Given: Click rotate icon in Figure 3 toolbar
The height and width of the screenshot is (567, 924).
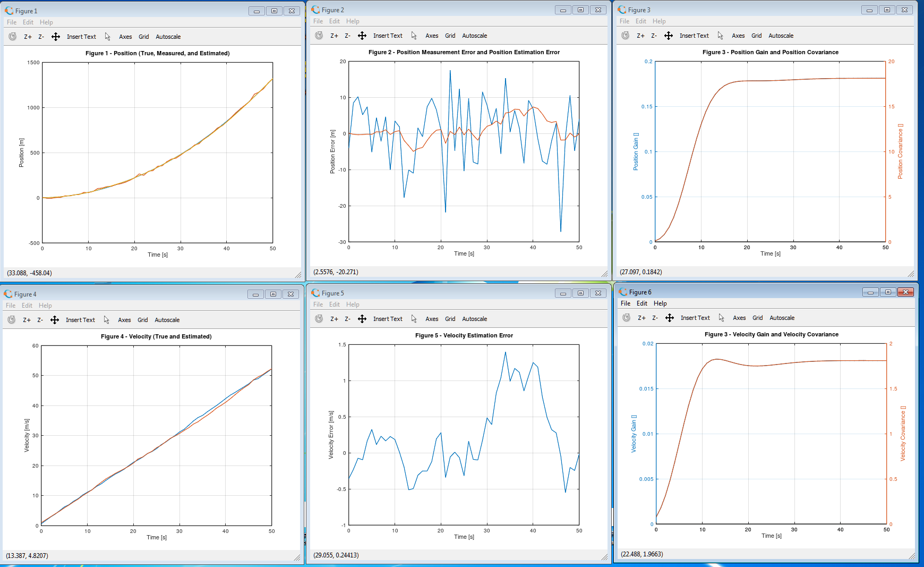Looking at the screenshot, I should [626, 36].
